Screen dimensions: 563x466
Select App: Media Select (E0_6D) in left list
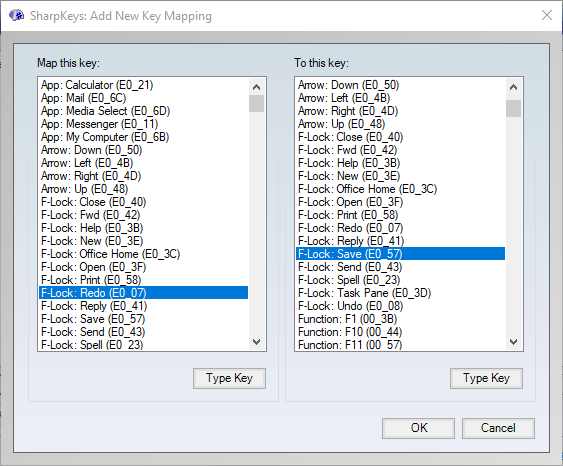143,111
